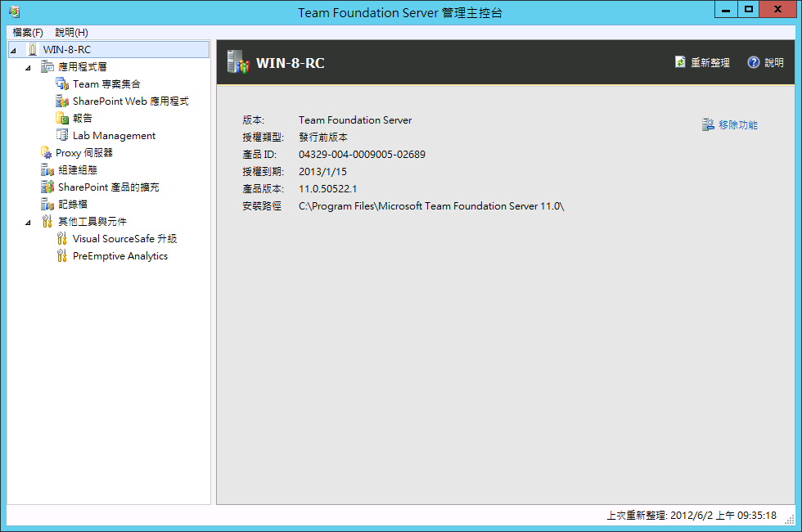Select Team 專案集合 tree item
This screenshot has height=532, width=802.
[106, 83]
